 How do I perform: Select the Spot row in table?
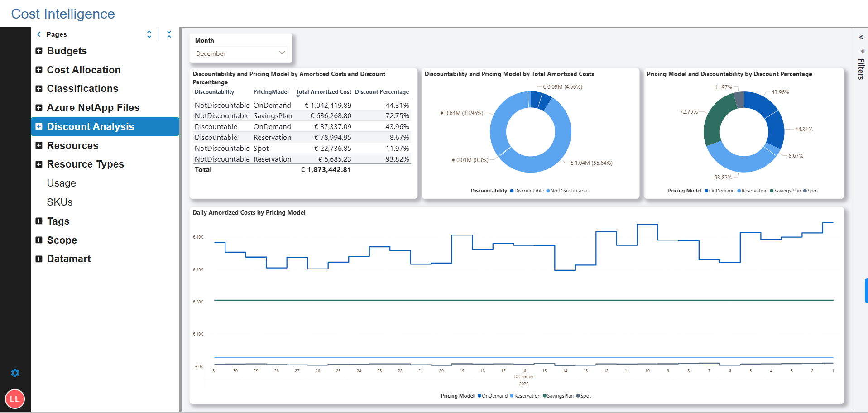point(302,149)
